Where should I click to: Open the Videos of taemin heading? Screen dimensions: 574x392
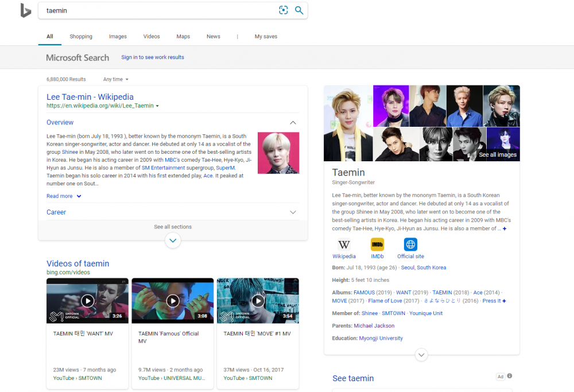pyautogui.click(x=77, y=263)
